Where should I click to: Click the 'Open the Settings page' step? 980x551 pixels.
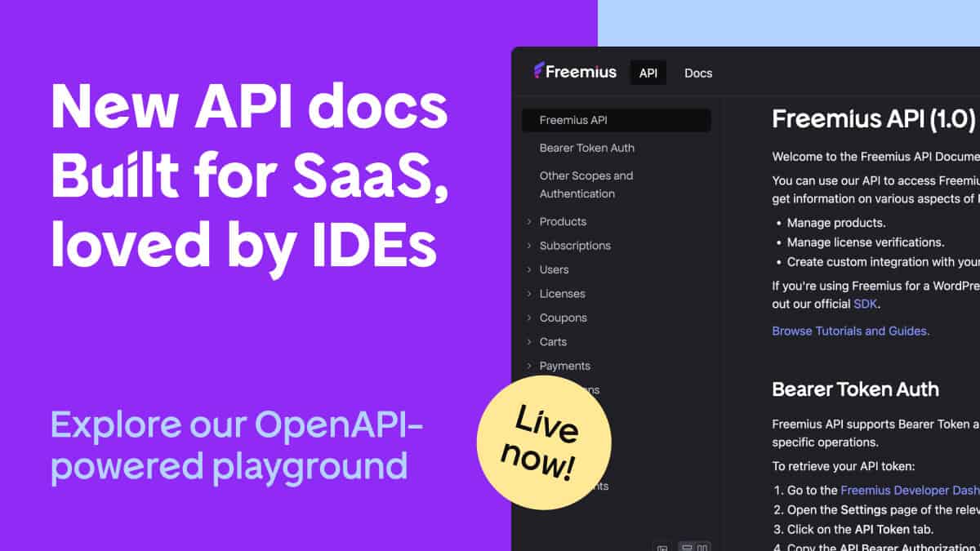click(x=884, y=509)
